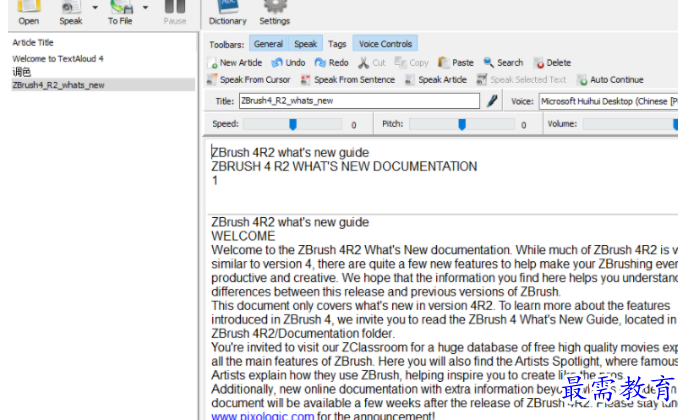Toggle Auto Continue option
The image size is (683, 420).
pyautogui.click(x=610, y=80)
